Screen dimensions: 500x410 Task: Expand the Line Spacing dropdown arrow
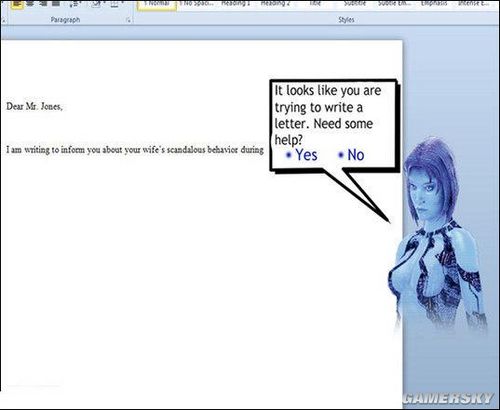pos(81,3)
